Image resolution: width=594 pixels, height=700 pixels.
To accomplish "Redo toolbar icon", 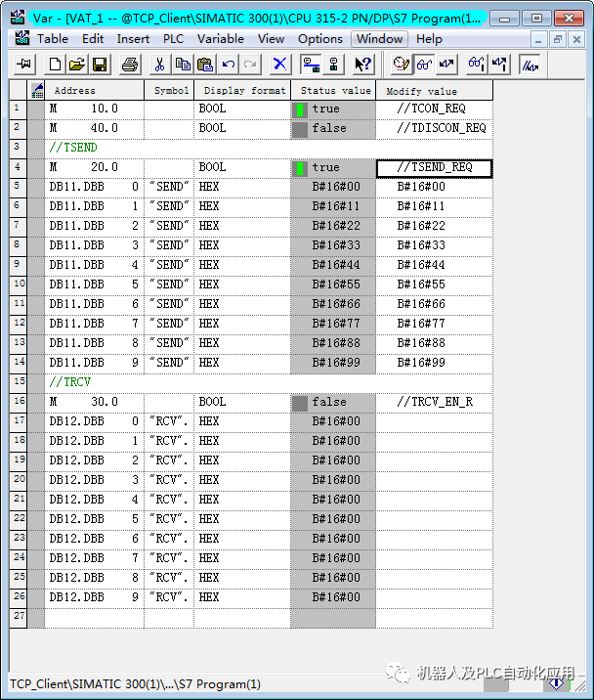I will point(250,65).
